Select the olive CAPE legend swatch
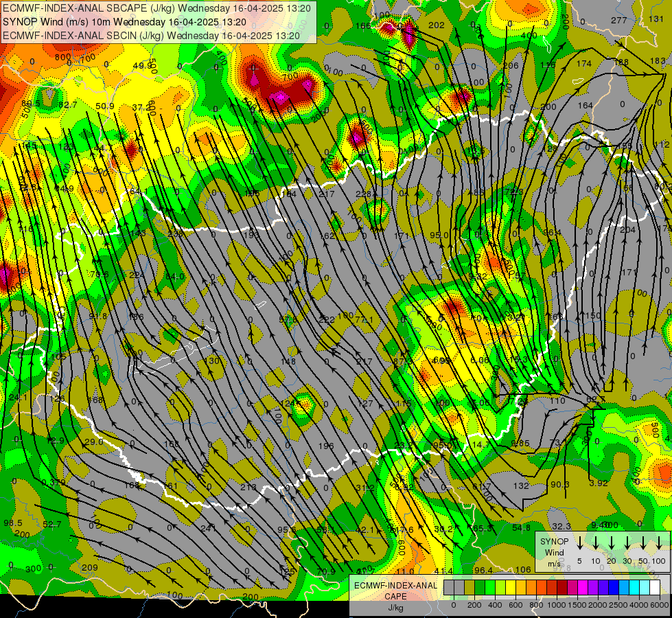 [x=470, y=587]
